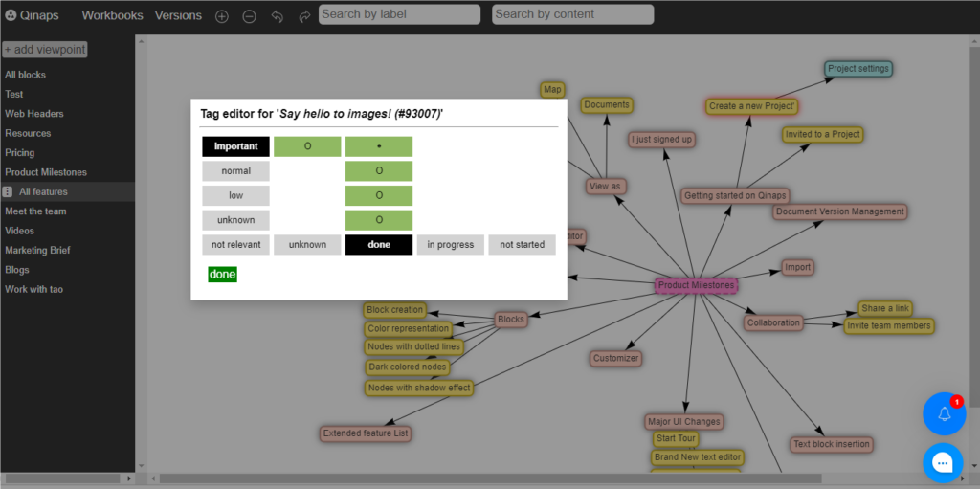Click the zoom in plus icon
Screen dimensions: 980x489
pyautogui.click(x=221, y=17)
